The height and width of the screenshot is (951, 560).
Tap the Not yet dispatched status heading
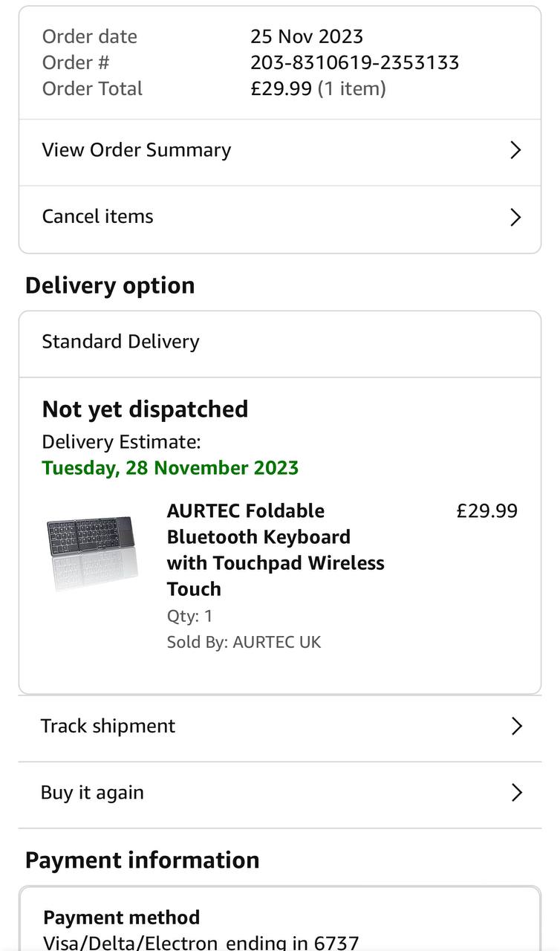click(x=145, y=409)
